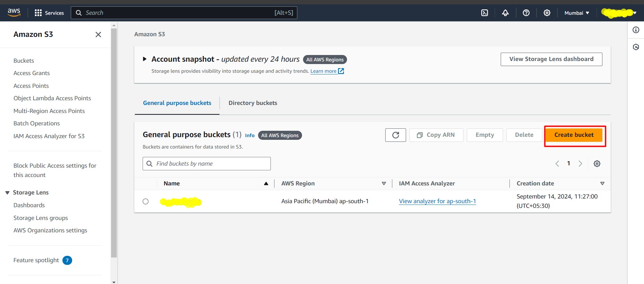Click the AWS logo home icon
Screen dimensions: 644x284
pos(14,12)
